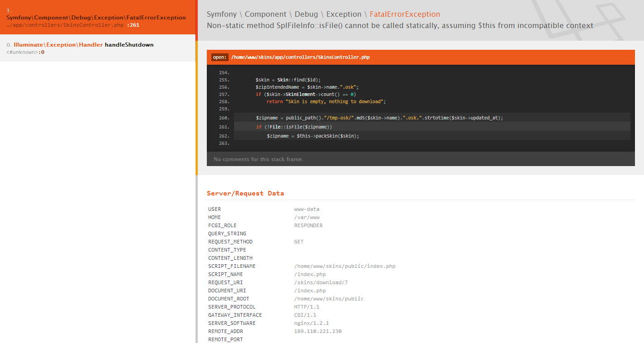Click code line 255 with Skin::find
Screen dimensions: 644x343
[289, 80]
